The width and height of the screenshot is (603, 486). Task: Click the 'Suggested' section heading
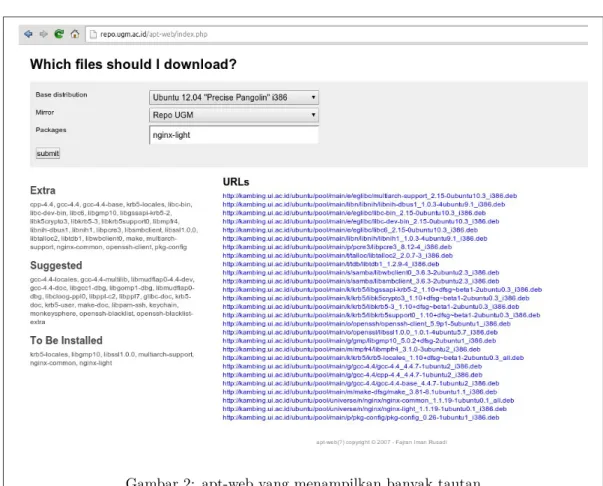56,266
